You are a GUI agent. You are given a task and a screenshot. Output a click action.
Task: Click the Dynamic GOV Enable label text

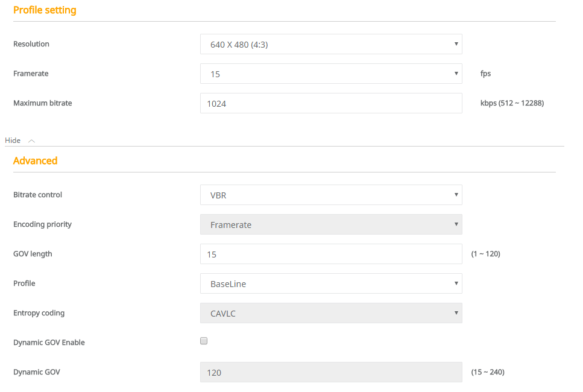pos(49,343)
